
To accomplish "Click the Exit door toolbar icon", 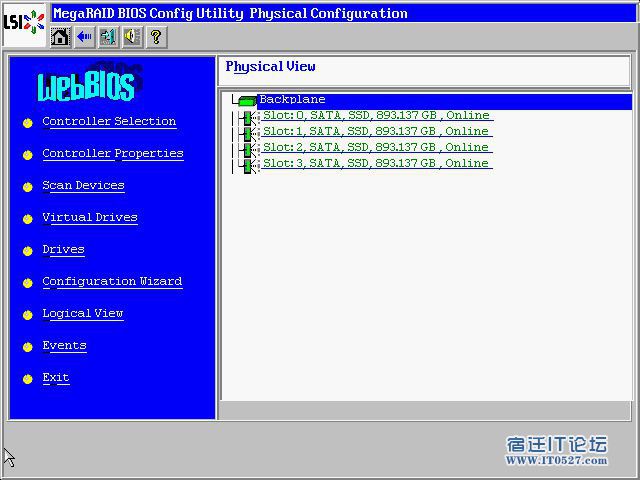I will click(x=109, y=37).
